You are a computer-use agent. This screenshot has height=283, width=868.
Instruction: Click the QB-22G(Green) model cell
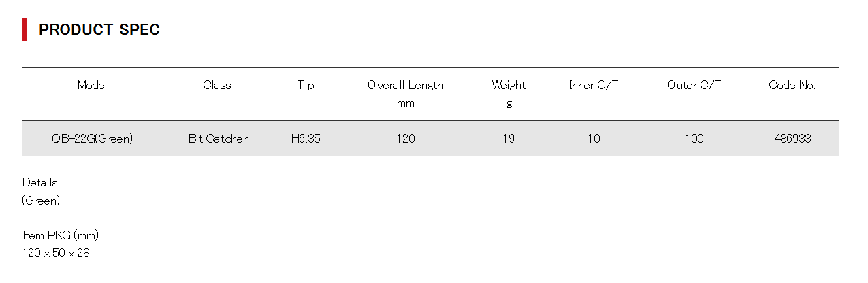coord(92,139)
